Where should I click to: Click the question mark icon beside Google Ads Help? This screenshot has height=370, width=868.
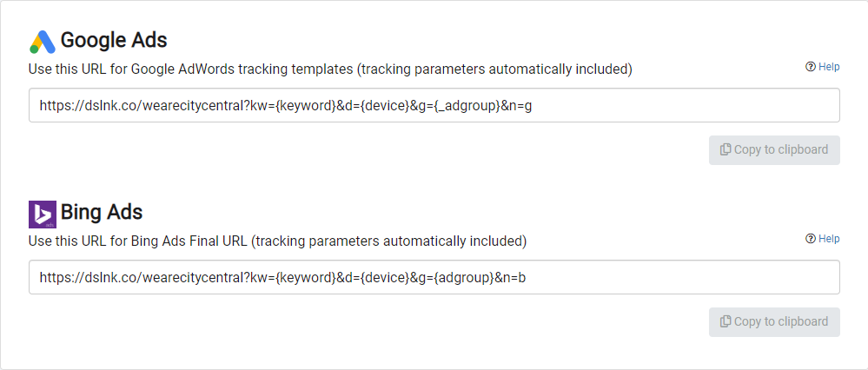(x=811, y=67)
